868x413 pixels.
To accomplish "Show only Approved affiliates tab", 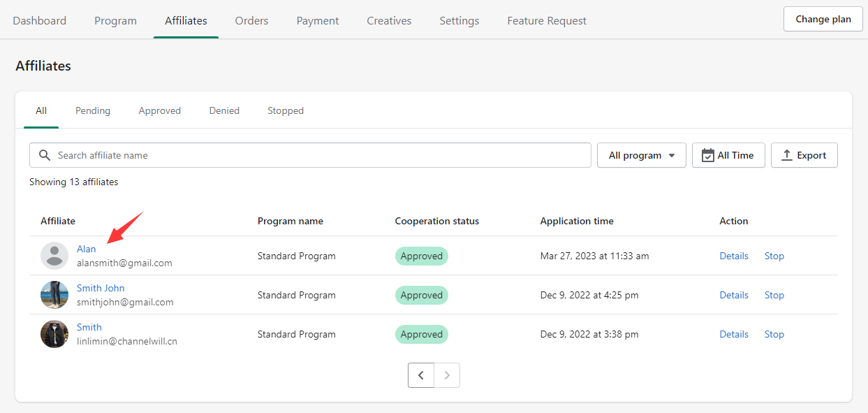I will [x=159, y=110].
